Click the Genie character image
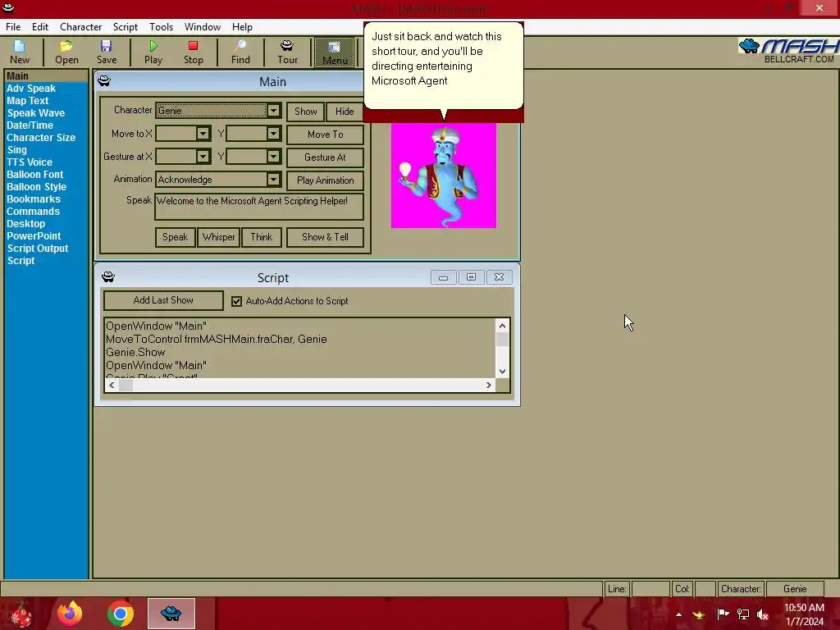840x630 pixels. click(x=444, y=176)
